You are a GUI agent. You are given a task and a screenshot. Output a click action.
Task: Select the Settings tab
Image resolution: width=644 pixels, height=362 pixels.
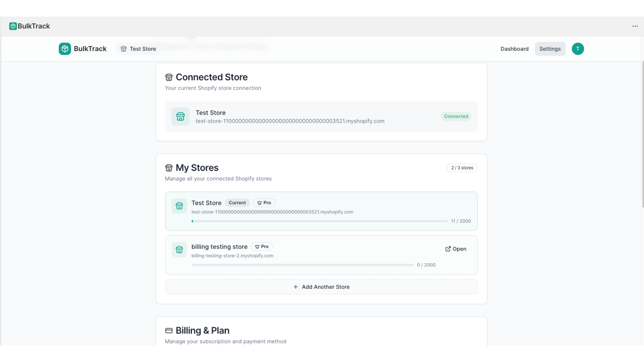[x=550, y=49]
